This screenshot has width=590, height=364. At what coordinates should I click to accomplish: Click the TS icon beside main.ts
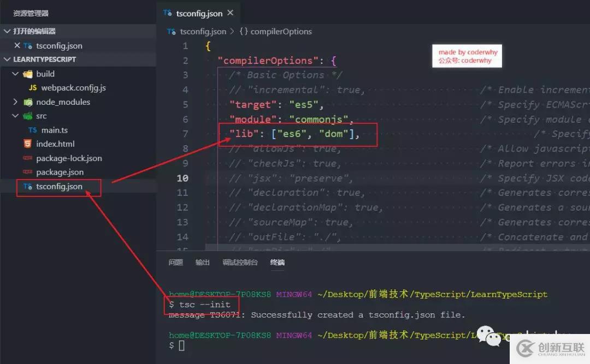(x=33, y=130)
